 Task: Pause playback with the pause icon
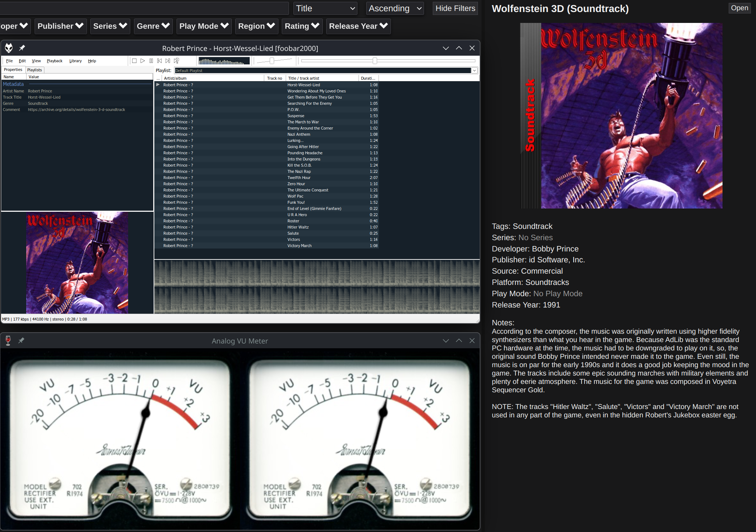(151, 61)
